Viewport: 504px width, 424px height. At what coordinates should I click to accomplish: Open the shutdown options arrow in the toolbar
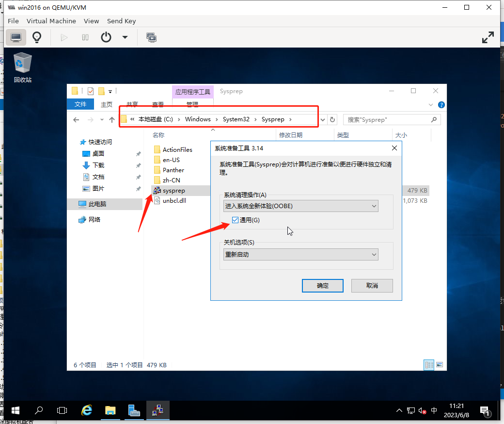(x=125, y=37)
